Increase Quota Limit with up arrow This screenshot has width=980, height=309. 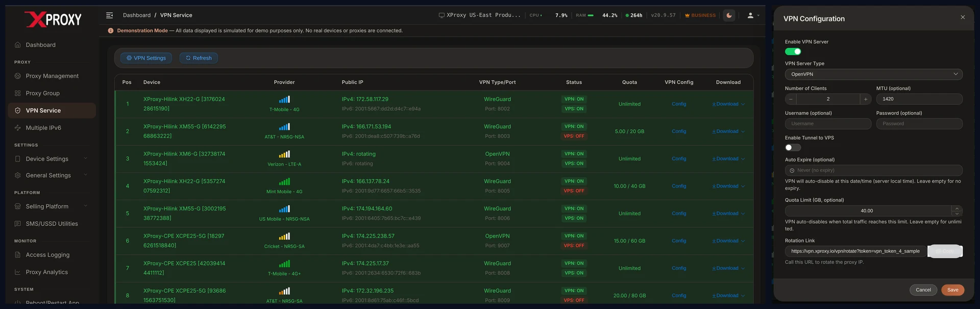pyautogui.click(x=957, y=208)
